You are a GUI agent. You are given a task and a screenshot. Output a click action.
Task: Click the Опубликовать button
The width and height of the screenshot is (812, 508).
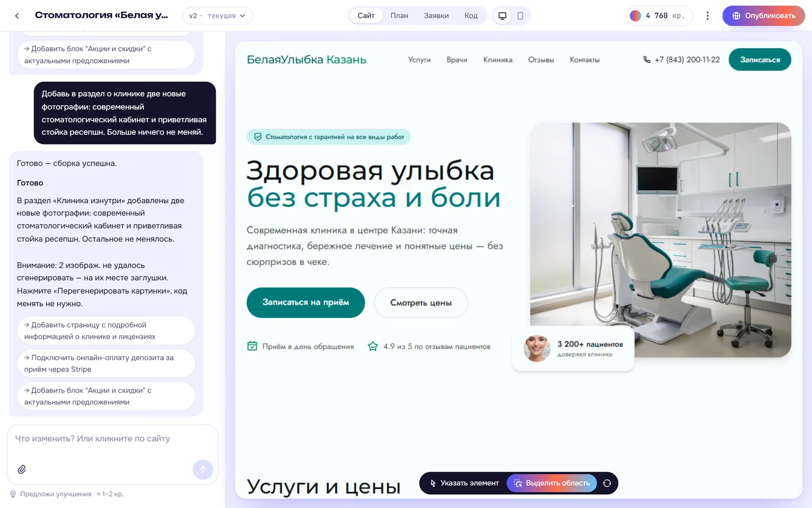(x=764, y=16)
